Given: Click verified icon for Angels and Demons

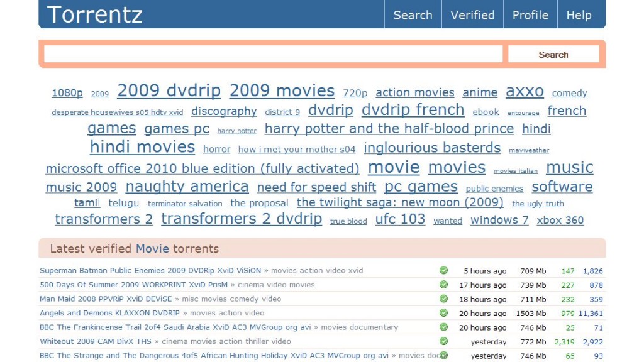Looking at the screenshot, I should [x=443, y=313].
